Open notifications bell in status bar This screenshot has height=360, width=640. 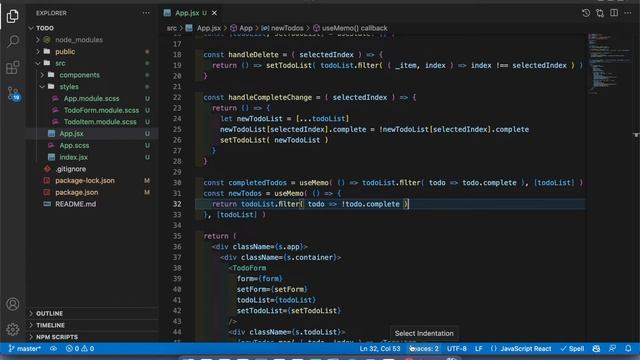(628, 349)
